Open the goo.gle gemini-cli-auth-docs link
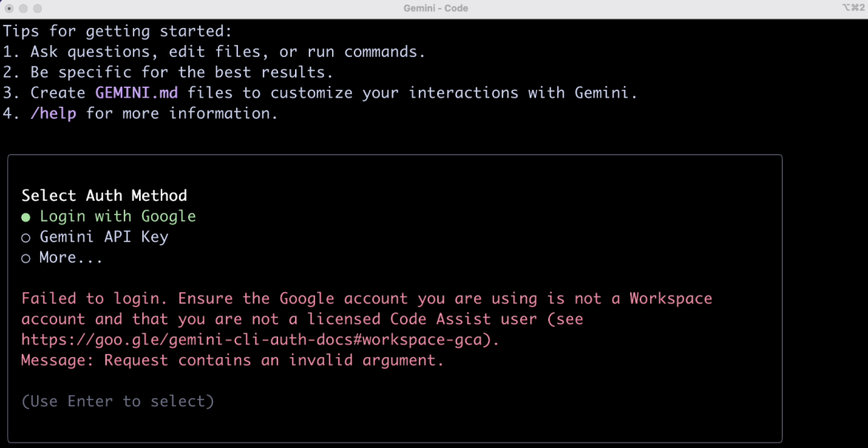Viewport: 868px width, 448px height. [x=259, y=340]
